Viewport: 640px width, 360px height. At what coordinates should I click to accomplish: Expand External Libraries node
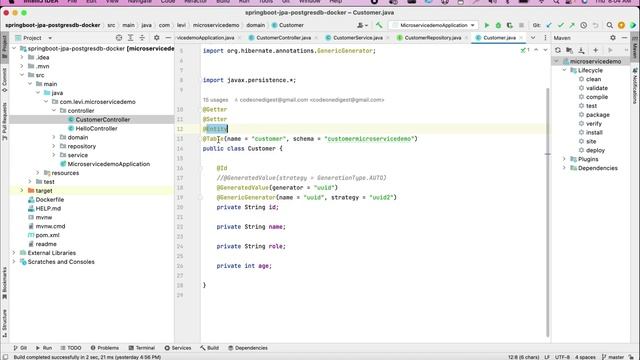point(14,253)
